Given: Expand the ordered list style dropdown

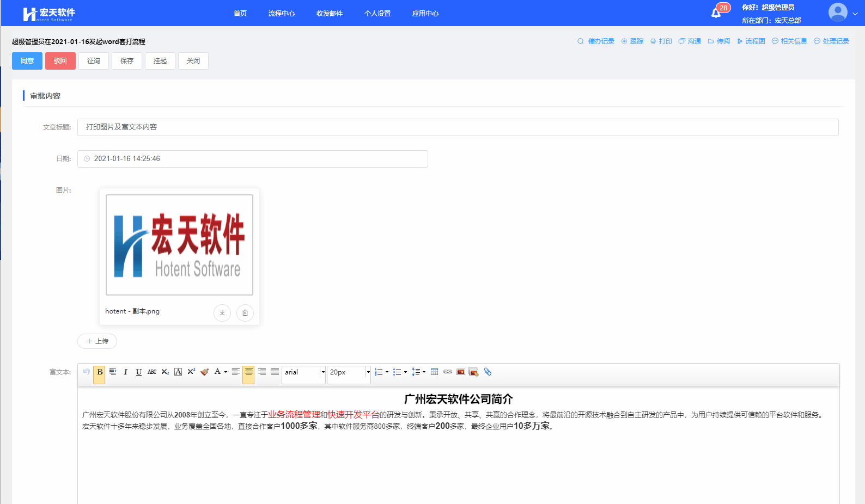Looking at the screenshot, I should [x=387, y=372].
